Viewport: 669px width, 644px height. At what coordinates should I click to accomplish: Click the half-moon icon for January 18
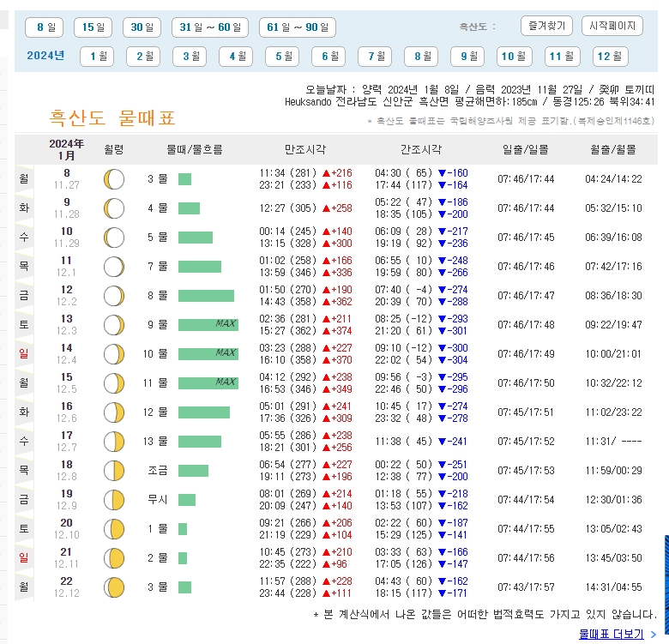(x=114, y=471)
